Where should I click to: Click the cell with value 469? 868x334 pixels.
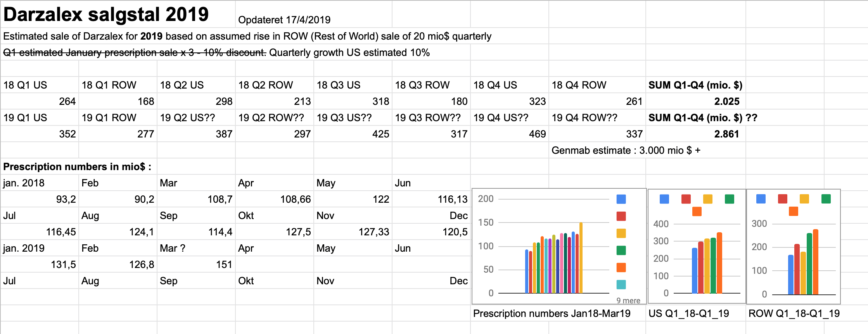coord(510,134)
